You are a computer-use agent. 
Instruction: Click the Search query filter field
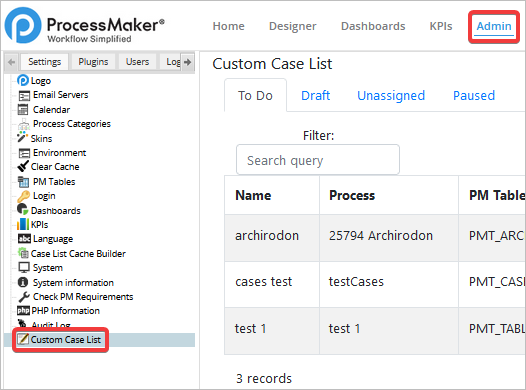coord(318,160)
